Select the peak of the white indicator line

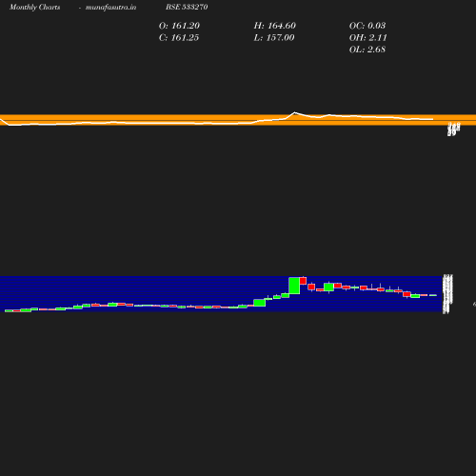pyautogui.click(x=295, y=112)
